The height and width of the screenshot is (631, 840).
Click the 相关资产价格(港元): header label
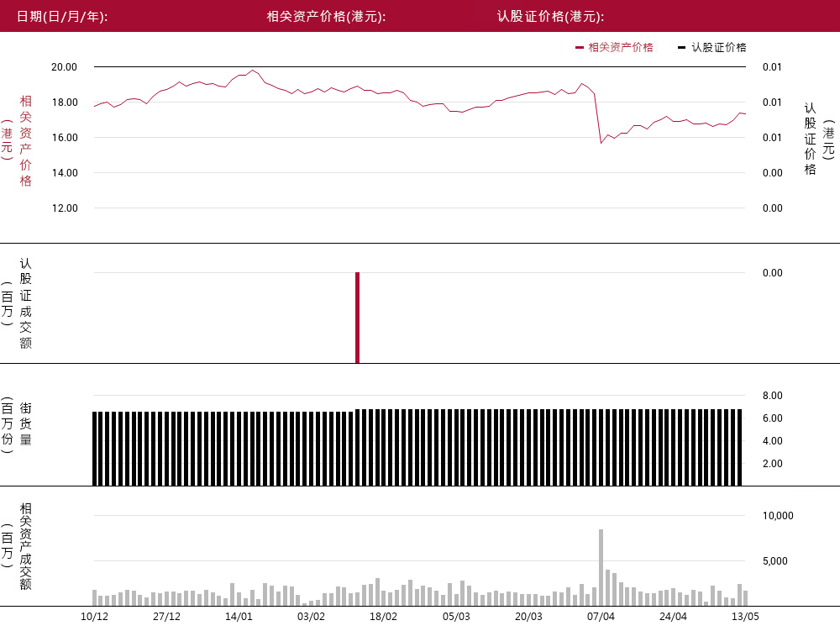tap(326, 17)
